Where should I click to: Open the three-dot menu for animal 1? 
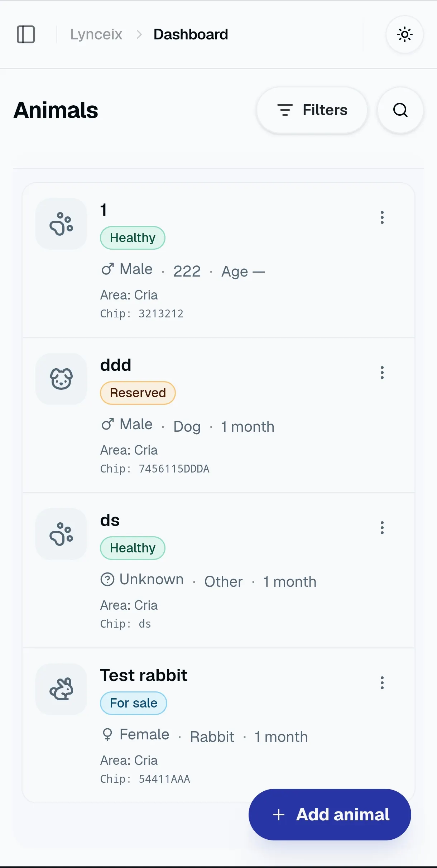[382, 217]
